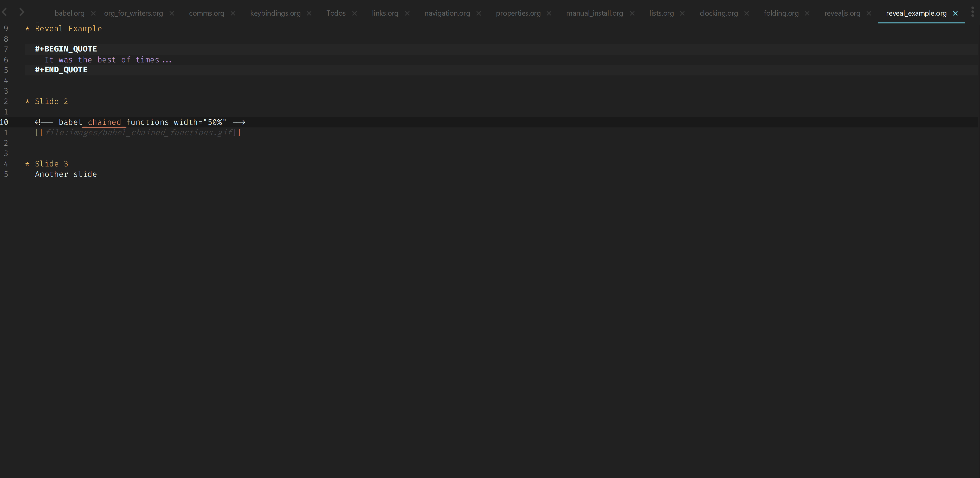Close the Todos tab
980x478 pixels.
click(354, 13)
